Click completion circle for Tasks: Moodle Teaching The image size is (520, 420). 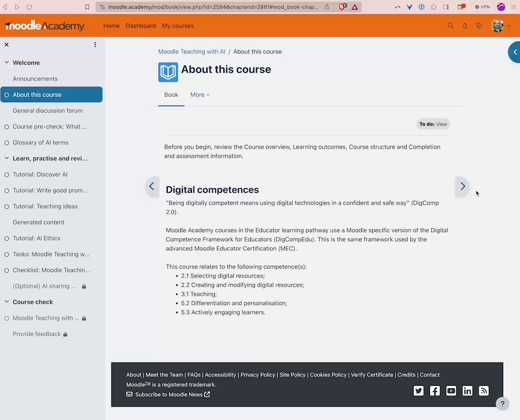pos(6,254)
